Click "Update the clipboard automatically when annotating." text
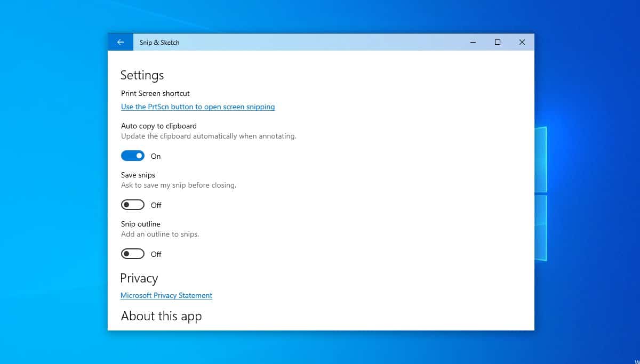The width and height of the screenshot is (640, 364). pyautogui.click(x=209, y=136)
